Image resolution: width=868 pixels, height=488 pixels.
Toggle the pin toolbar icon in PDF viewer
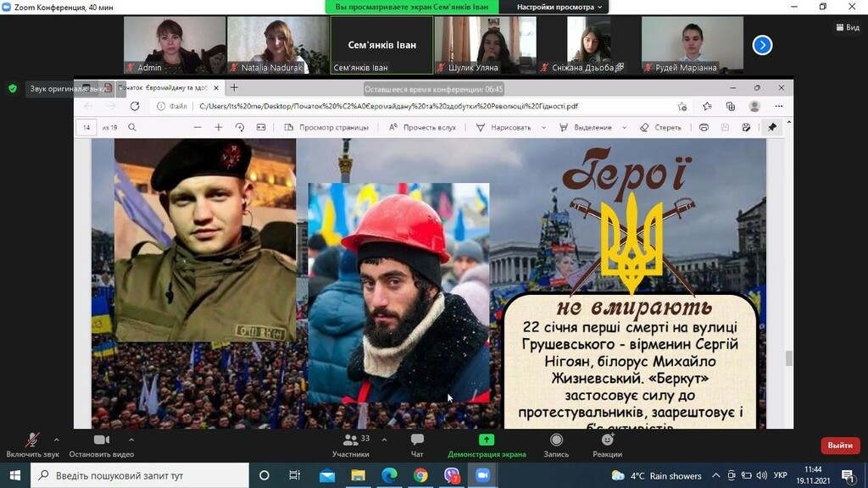click(771, 127)
